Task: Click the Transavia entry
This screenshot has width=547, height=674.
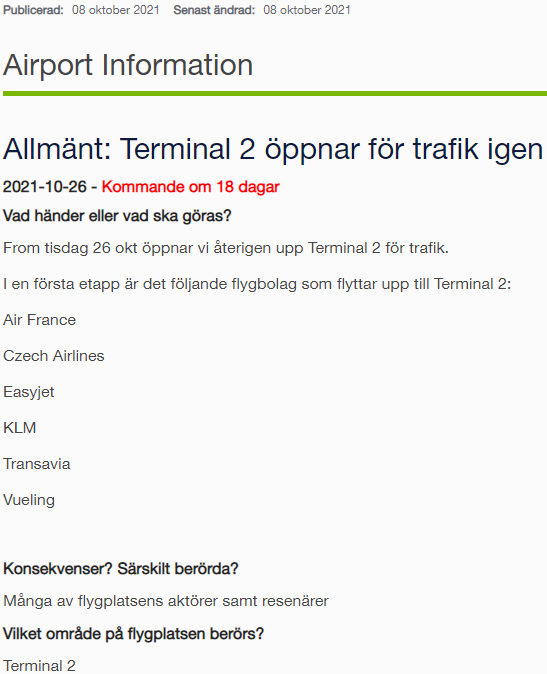Action: 37,464
